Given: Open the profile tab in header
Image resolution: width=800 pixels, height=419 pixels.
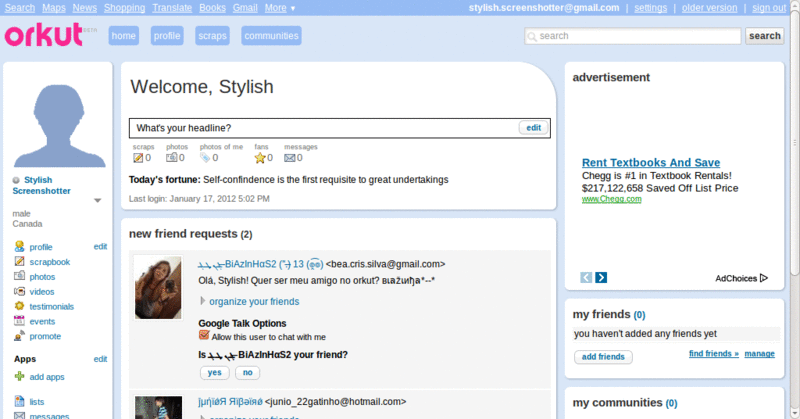Looking at the screenshot, I should [167, 36].
